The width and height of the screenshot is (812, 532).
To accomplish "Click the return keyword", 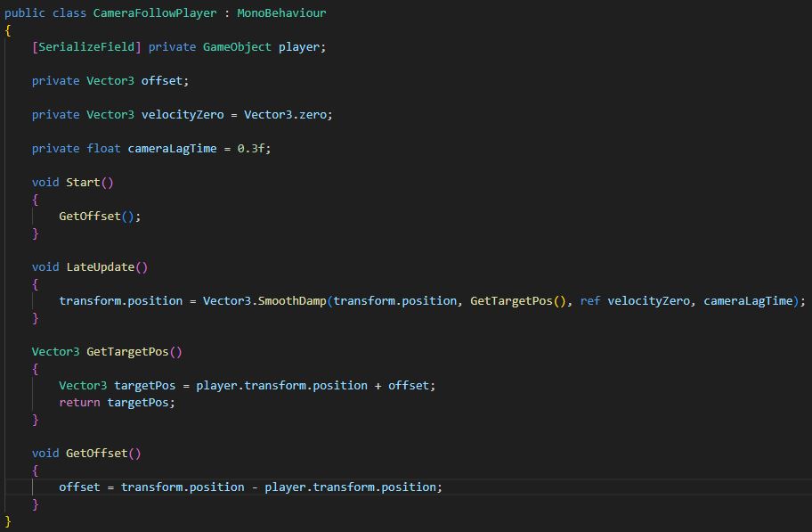I will (x=80, y=403).
